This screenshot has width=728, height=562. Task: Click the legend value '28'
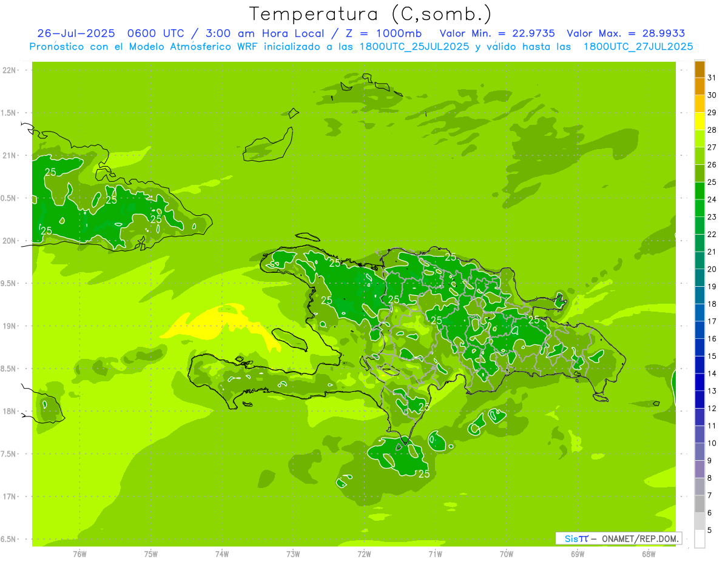pos(712,130)
